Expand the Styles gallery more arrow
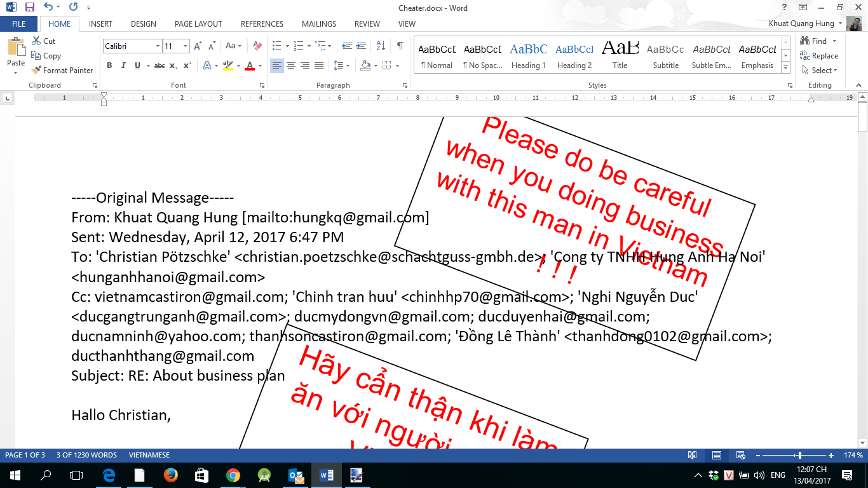 (786, 67)
